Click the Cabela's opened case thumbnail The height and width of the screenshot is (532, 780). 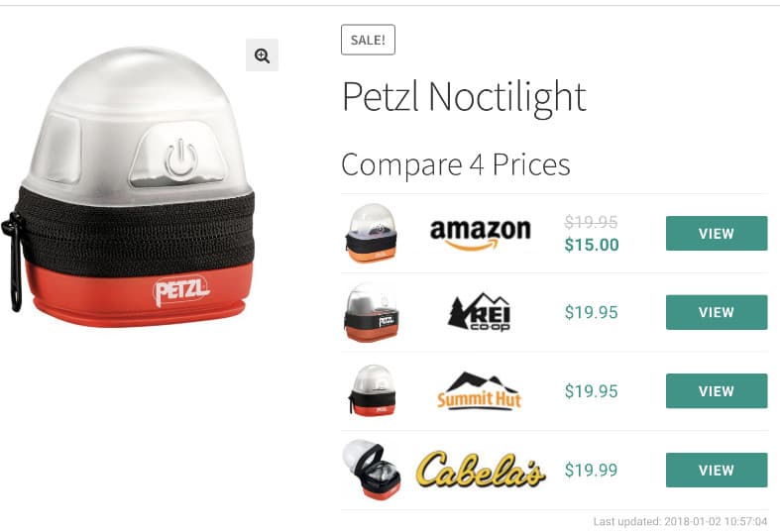point(371,470)
